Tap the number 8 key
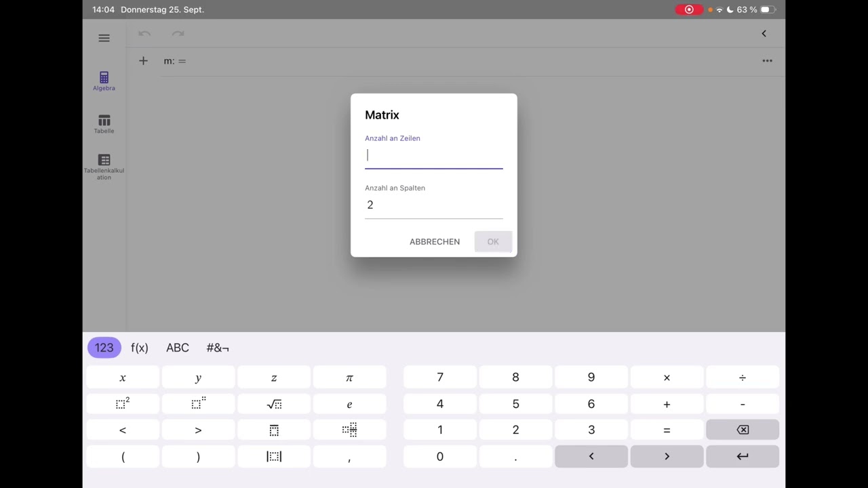The width and height of the screenshot is (868, 488). coord(515,378)
